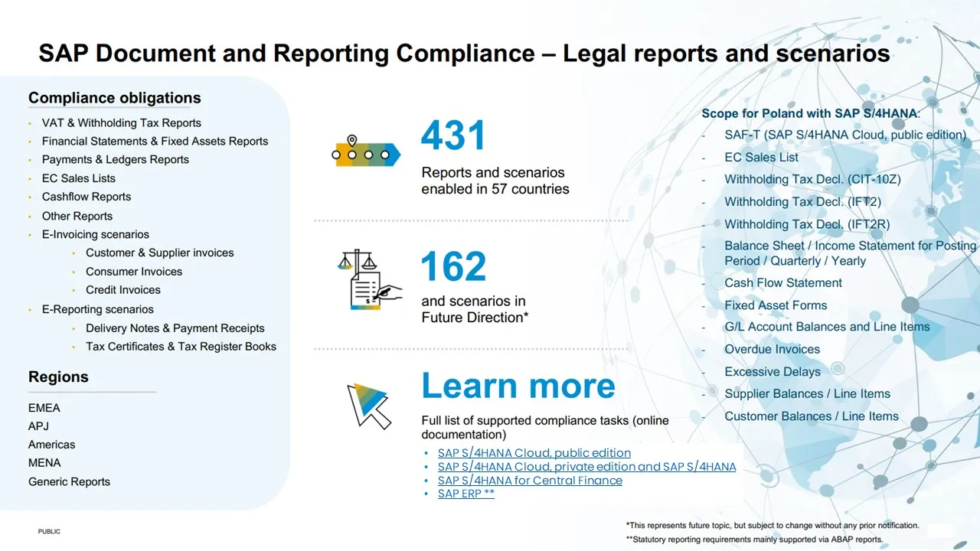Screen dimensions: 980x551
Task: Follow the SAP S/4HANA for Central Finance link
Action: click(530, 481)
